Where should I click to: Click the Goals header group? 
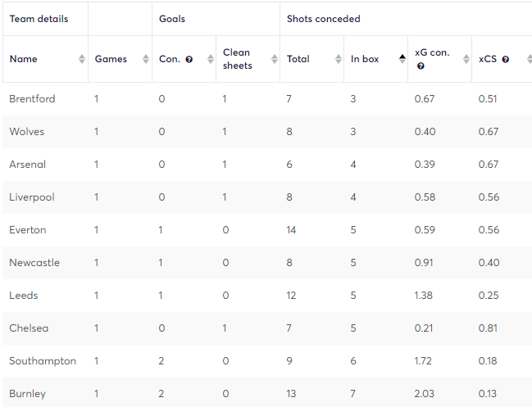pos(172,19)
